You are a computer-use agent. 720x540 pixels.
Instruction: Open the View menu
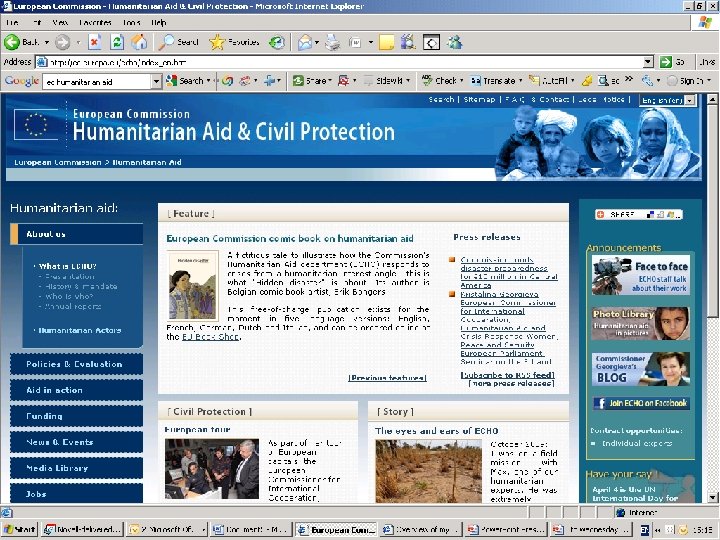pyautogui.click(x=60, y=22)
